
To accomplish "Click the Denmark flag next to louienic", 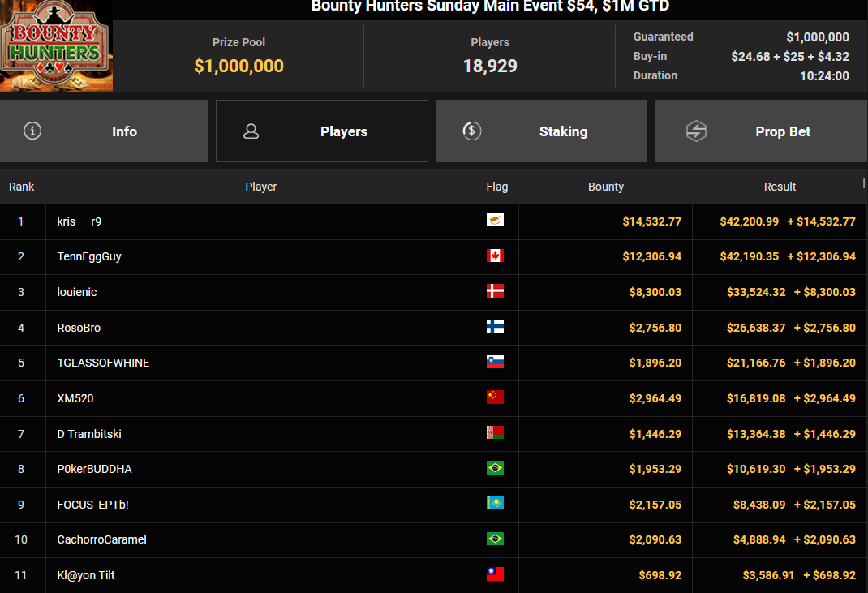I will [495, 291].
